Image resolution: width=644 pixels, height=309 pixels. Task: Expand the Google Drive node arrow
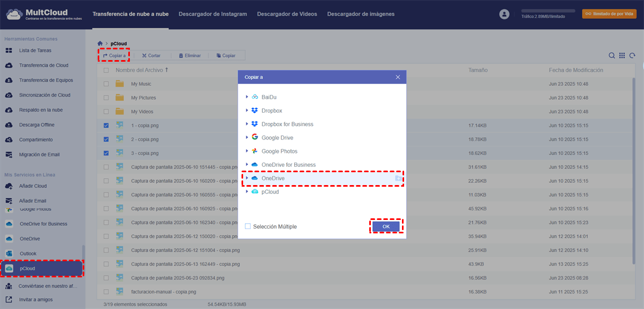(247, 137)
